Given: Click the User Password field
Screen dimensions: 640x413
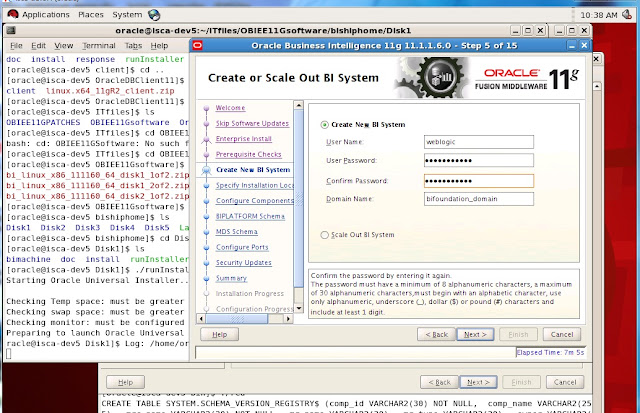Looking at the screenshot, I should tap(479, 160).
